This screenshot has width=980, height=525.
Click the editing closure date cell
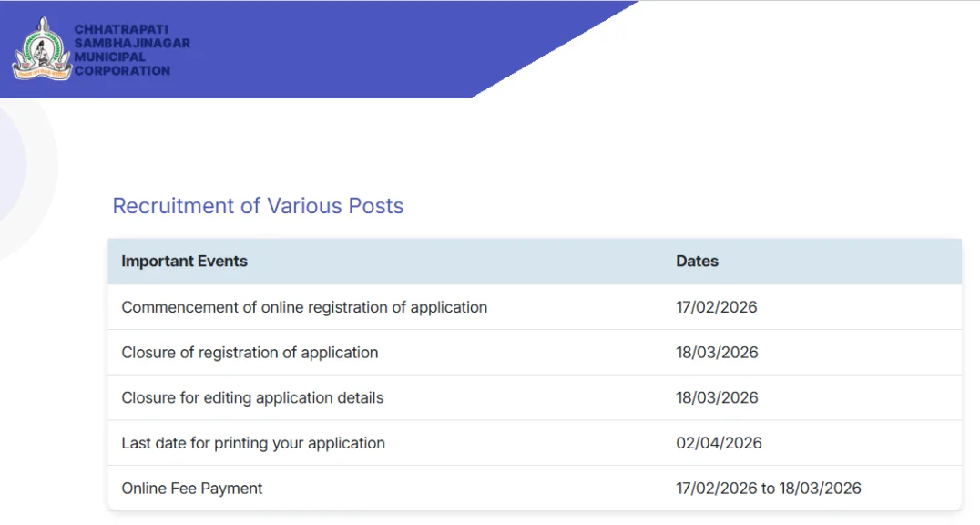(717, 397)
